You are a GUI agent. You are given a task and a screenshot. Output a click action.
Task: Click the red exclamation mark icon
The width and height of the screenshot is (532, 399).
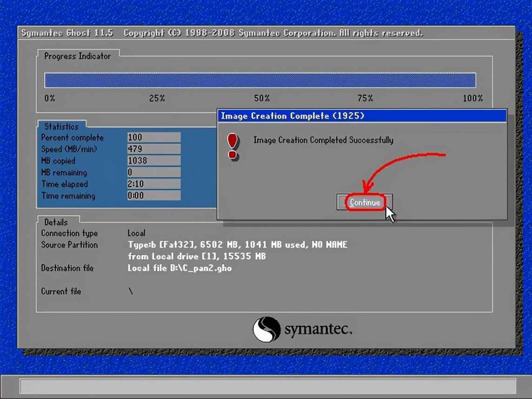tap(233, 146)
